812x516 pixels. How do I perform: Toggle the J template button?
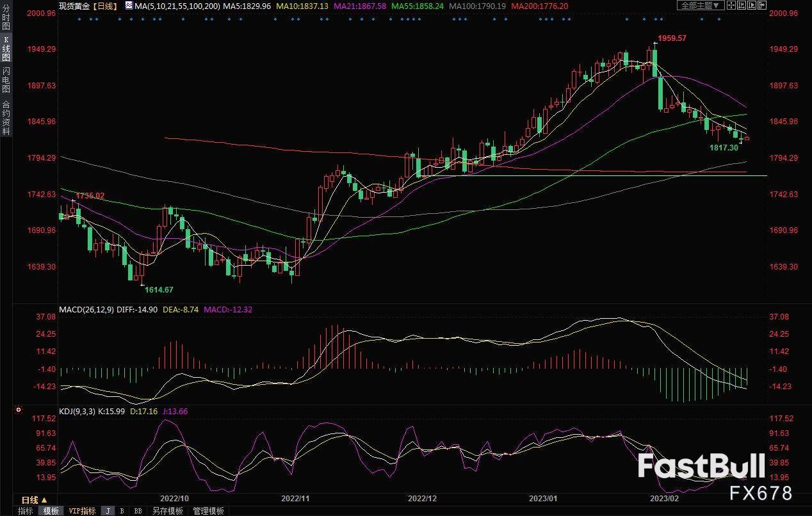coord(108,511)
